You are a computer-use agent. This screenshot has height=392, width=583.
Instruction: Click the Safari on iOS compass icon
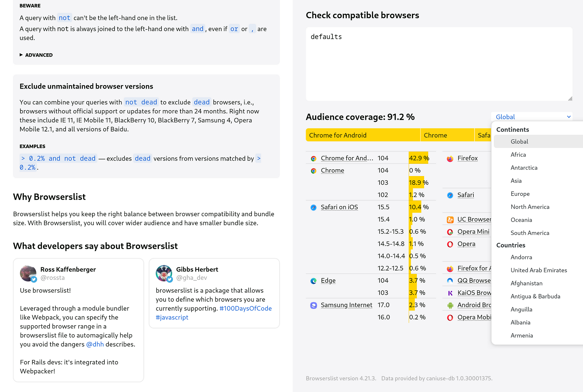click(x=314, y=208)
